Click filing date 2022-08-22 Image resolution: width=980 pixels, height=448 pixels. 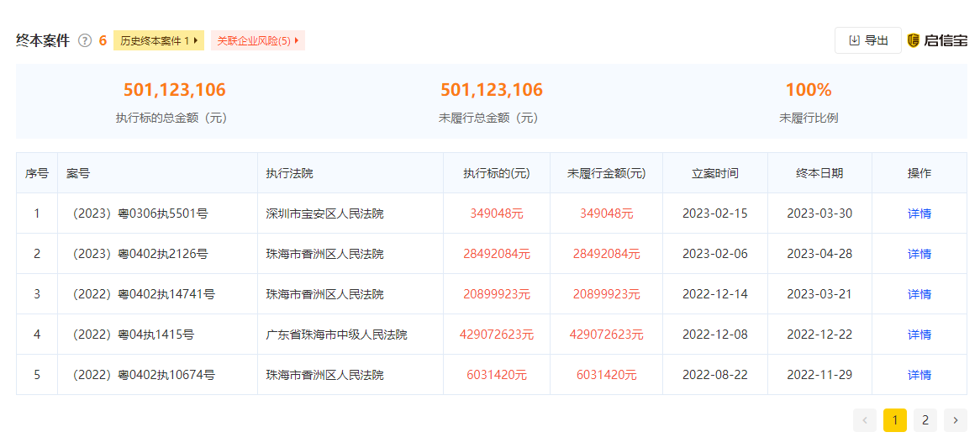tap(715, 375)
